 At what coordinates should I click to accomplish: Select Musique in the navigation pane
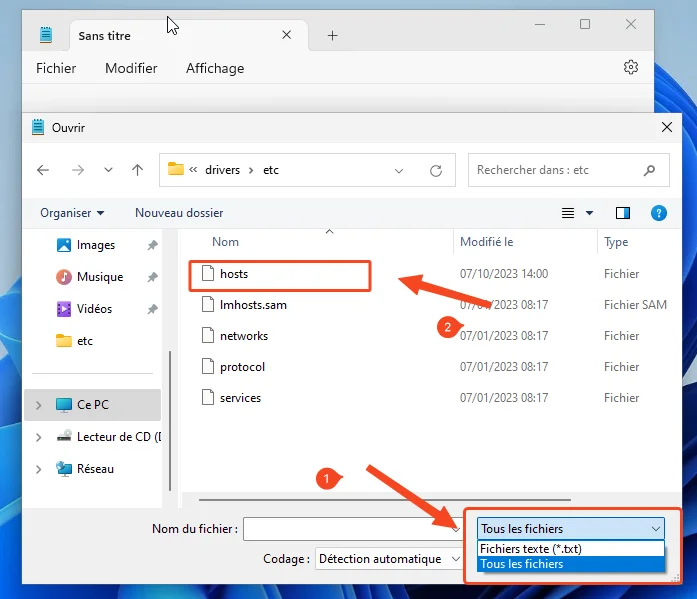pyautogui.click(x=99, y=277)
